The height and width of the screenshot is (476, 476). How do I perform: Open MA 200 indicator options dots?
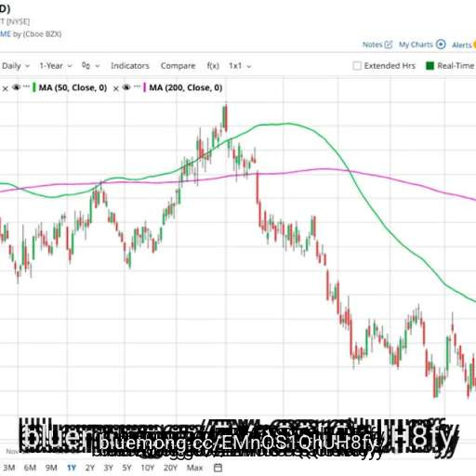pos(137,86)
